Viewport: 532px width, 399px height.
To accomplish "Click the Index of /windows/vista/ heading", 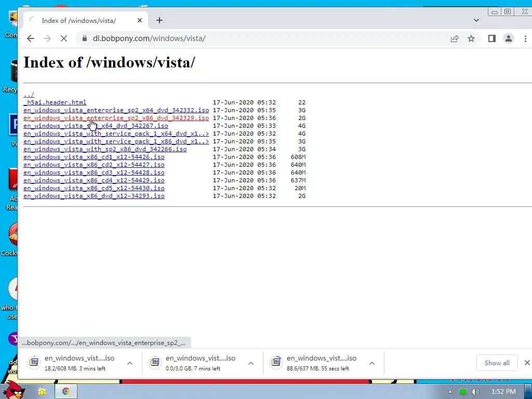I will click(109, 62).
